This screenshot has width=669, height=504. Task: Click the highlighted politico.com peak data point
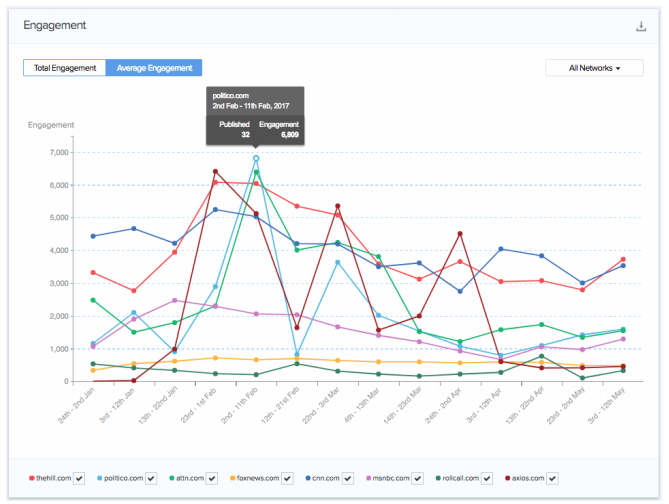pyautogui.click(x=256, y=158)
